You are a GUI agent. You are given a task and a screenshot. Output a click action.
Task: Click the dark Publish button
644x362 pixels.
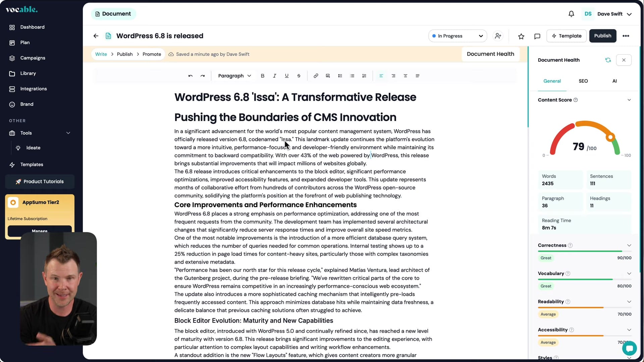[603, 36]
